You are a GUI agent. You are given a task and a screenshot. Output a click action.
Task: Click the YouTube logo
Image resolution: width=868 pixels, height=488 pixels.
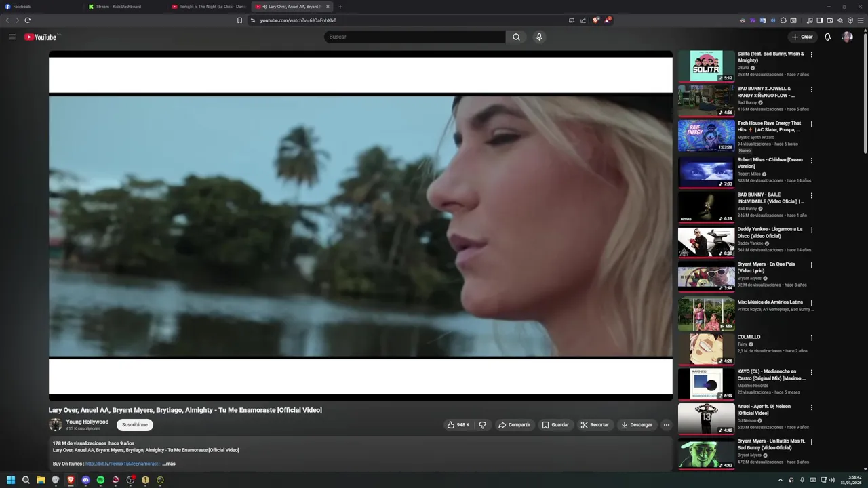pos(41,37)
